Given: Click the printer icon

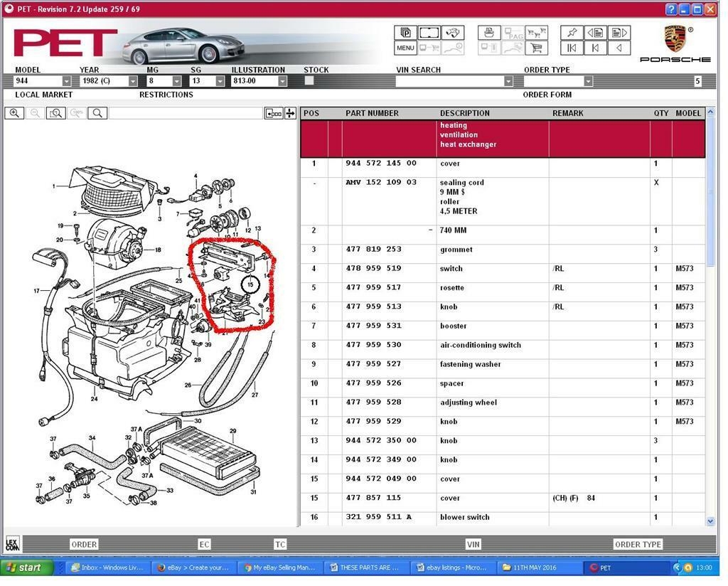Looking at the screenshot, I should tap(489, 33).
